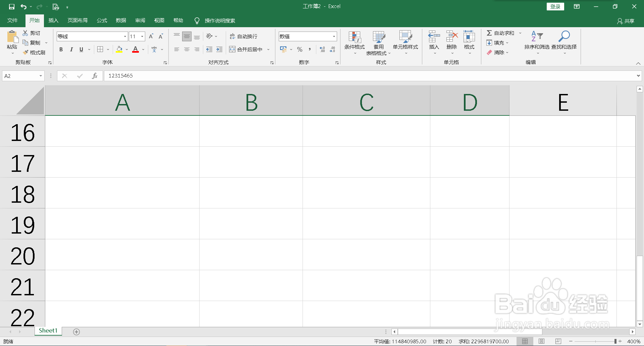Switch to the 视图 (View) ribbon tab
The width and height of the screenshot is (644, 346).
[x=159, y=20]
